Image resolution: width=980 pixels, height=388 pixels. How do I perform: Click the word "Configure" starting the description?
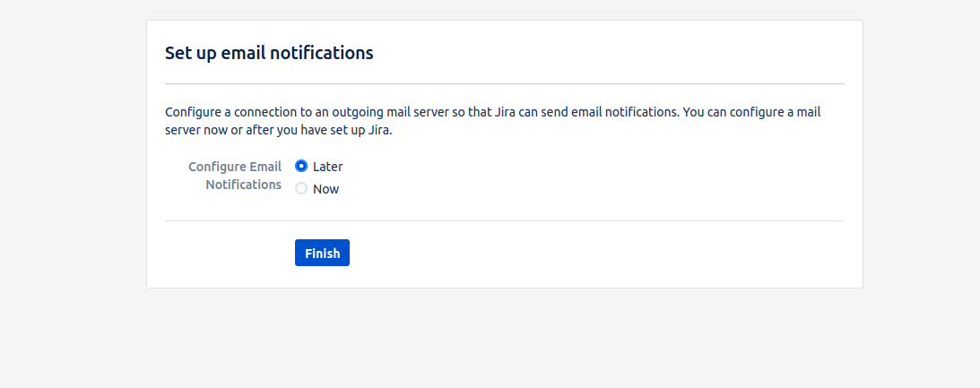(x=193, y=113)
